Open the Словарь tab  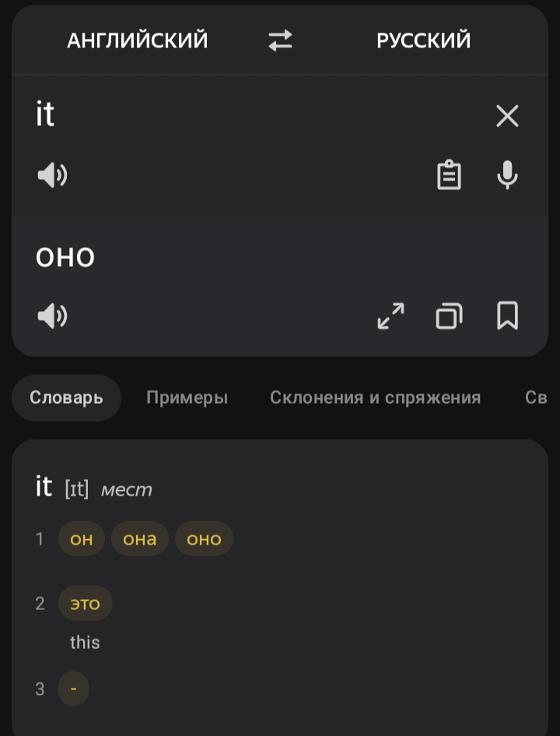coord(66,398)
